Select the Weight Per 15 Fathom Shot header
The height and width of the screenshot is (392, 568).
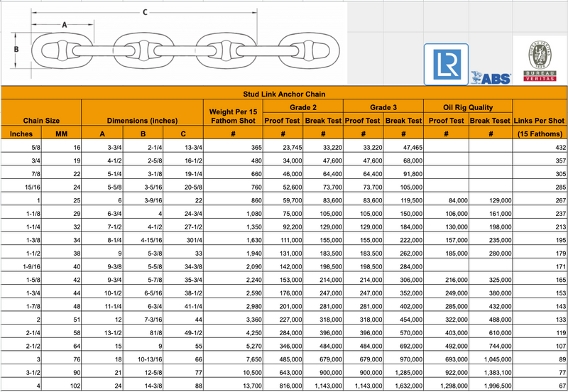point(233,115)
